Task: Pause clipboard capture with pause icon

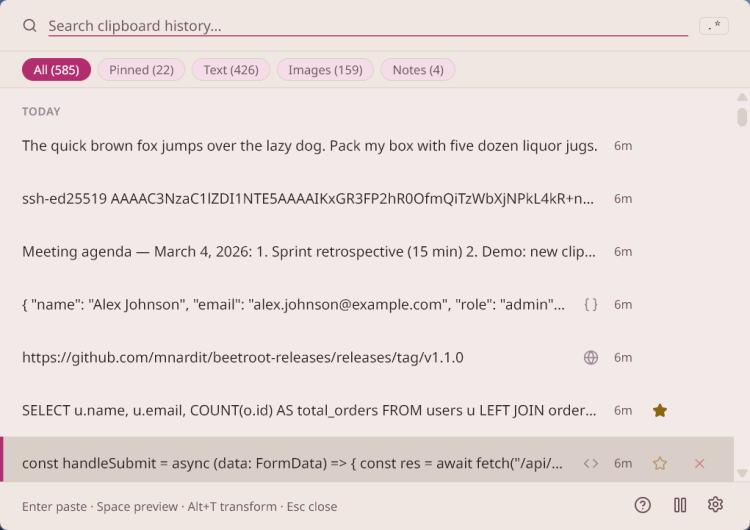Action: coord(680,505)
